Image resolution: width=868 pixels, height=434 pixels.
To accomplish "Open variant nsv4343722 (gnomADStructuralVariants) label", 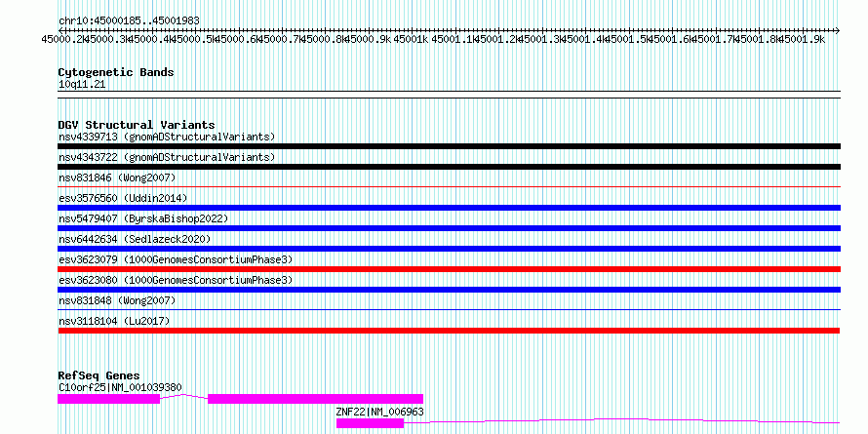I will click(x=167, y=157).
